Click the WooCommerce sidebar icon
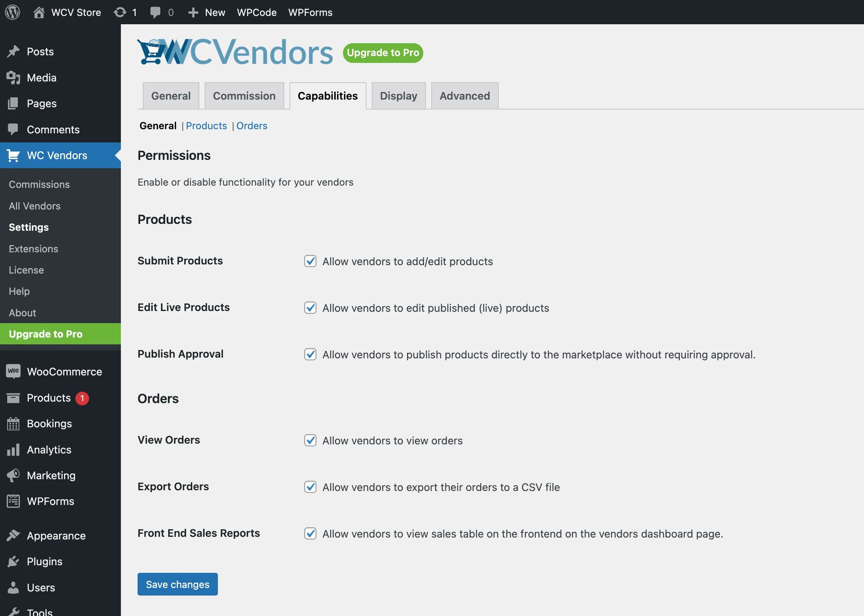Image resolution: width=864 pixels, height=616 pixels. pos(13,371)
